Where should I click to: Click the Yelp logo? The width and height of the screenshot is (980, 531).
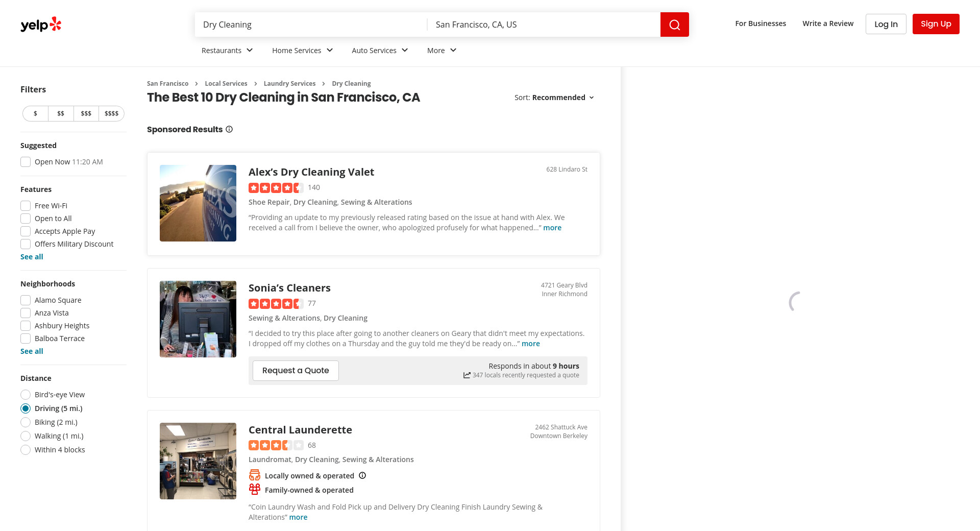point(41,25)
